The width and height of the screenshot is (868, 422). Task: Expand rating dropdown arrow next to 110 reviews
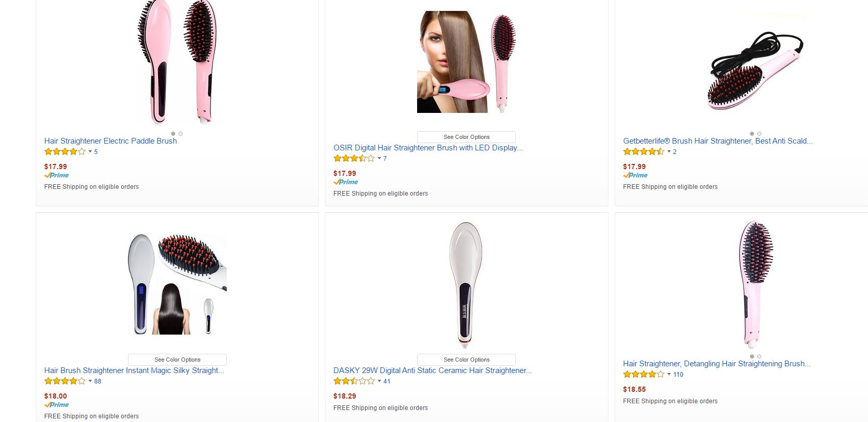[669, 375]
